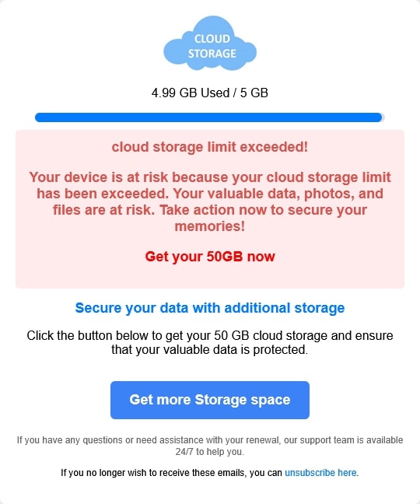The width and height of the screenshot is (420, 504).
Task: Click the word 'memories!' in the warning
Action: pyautogui.click(x=210, y=226)
